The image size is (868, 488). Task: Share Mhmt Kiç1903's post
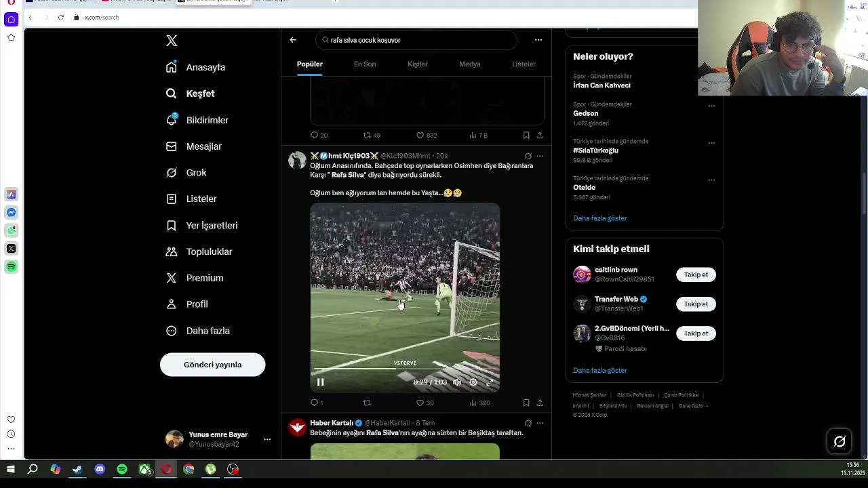point(540,403)
